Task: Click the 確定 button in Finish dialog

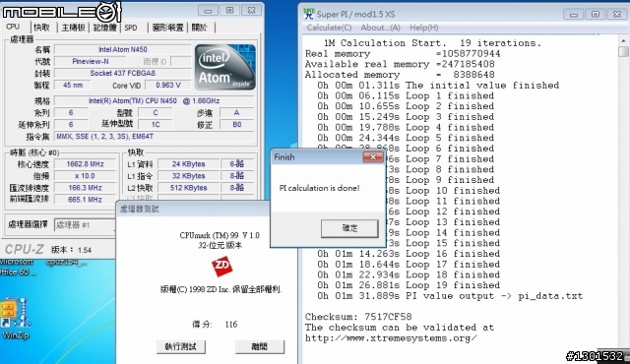Action: click(349, 228)
